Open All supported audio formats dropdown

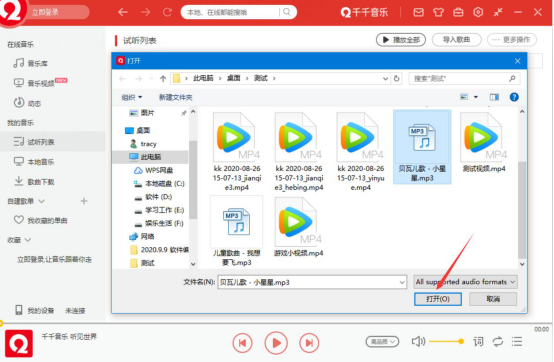(466, 282)
